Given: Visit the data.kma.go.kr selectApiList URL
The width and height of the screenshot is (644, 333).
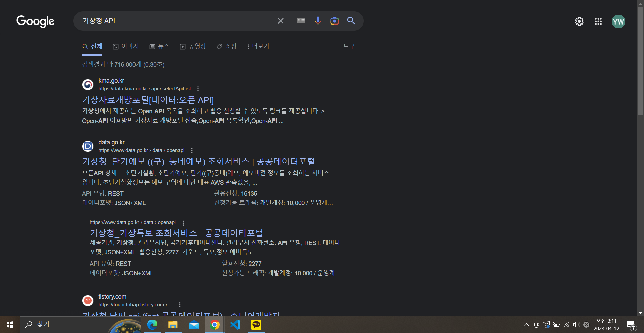Looking at the screenshot, I should [x=145, y=89].
